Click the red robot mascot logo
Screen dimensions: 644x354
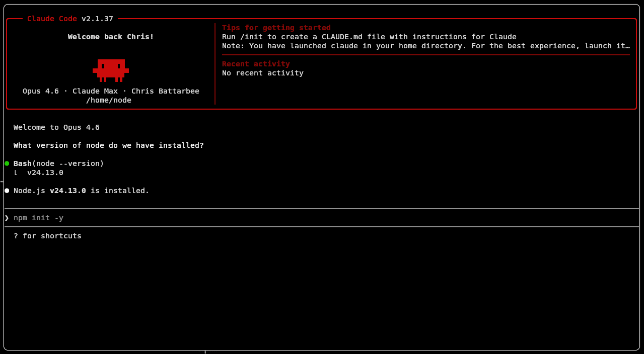111,69
